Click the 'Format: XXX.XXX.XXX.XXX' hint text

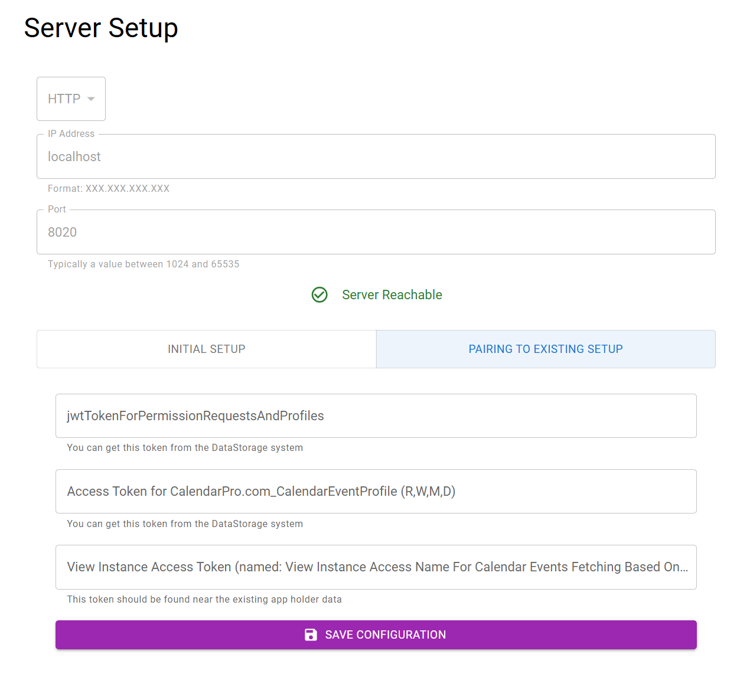pyautogui.click(x=109, y=188)
